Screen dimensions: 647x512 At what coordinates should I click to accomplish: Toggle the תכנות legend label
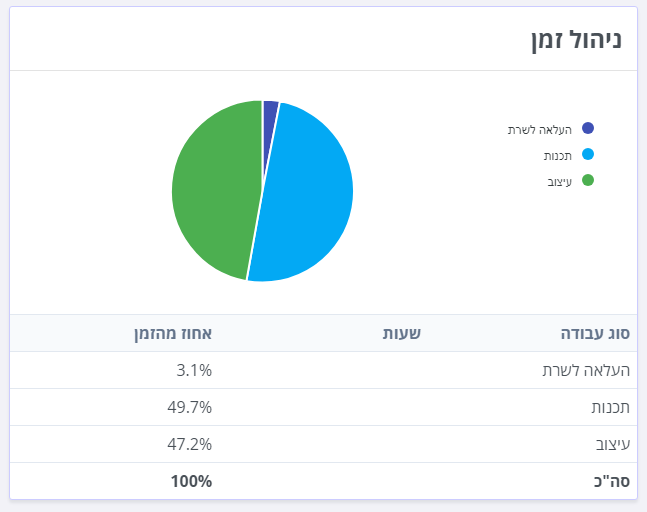click(557, 156)
